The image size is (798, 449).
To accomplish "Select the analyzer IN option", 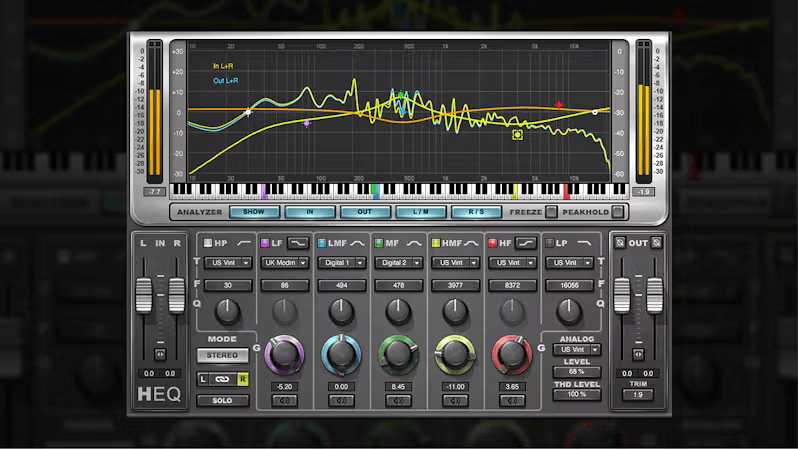I will pyautogui.click(x=309, y=212).
